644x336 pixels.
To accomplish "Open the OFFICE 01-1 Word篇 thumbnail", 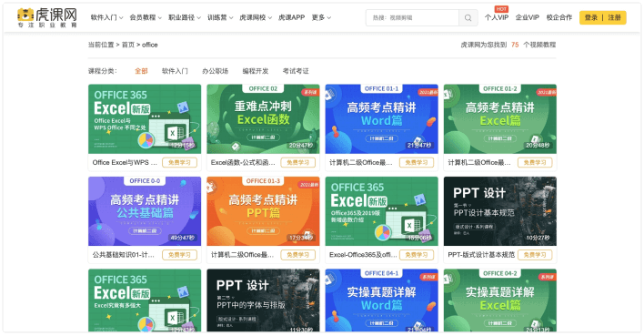I will pos(381,119).
